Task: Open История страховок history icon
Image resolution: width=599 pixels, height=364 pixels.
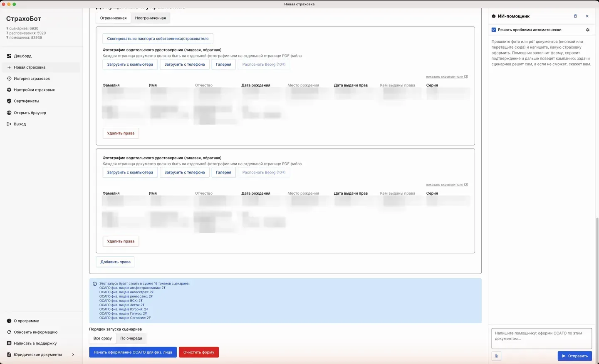Action: pos(9,78)
